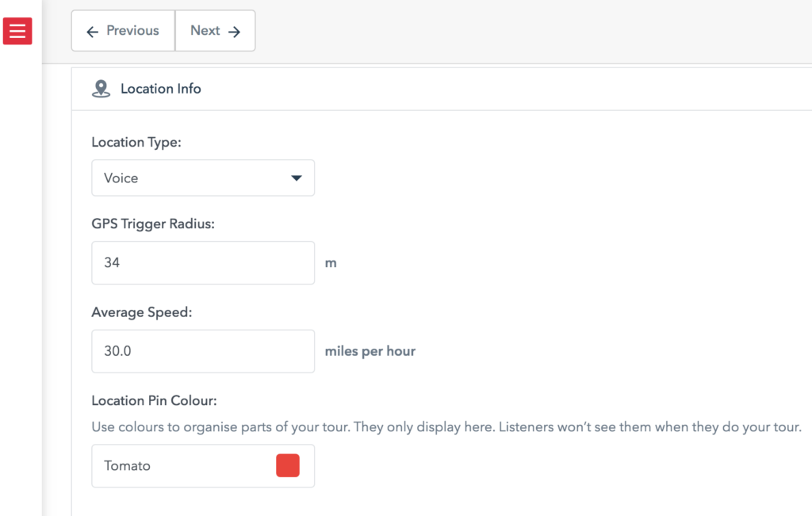Image resolution: width=812 pixels, height=516 pixels.
Task: Open the Location Type dropdown
Action: (203, 178)
